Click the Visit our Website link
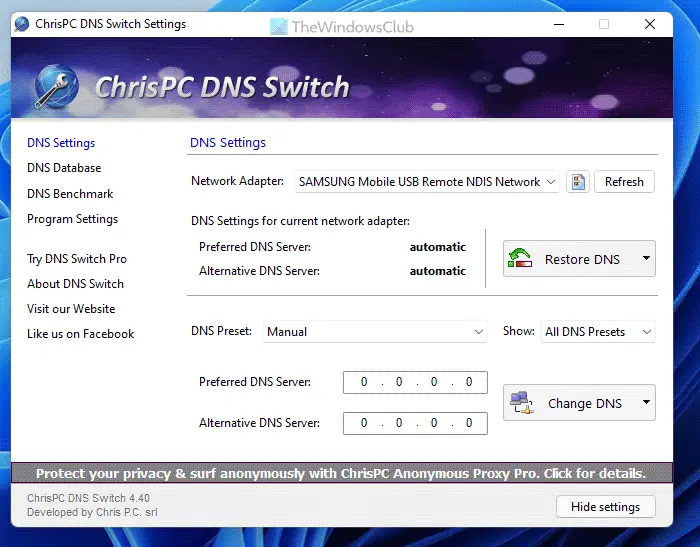This screenshot has width=700, height=547. (71, 309)
